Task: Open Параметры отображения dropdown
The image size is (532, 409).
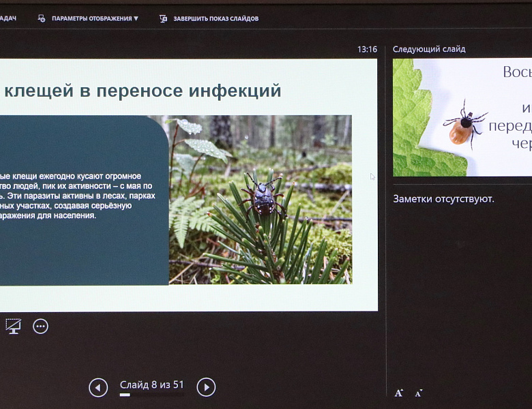Action: 95,18
